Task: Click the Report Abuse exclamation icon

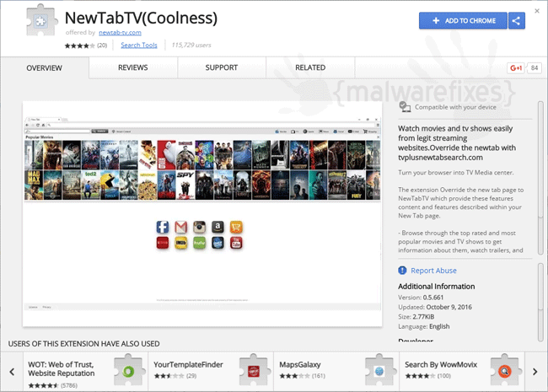Action: (x=402, y=270)
